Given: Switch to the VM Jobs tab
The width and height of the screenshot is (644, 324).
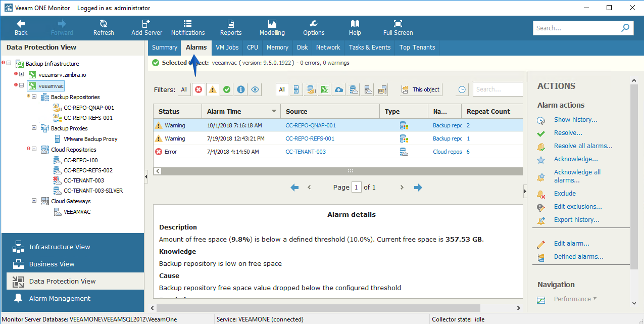Looking at the screenshot, I should click(227, 48).
